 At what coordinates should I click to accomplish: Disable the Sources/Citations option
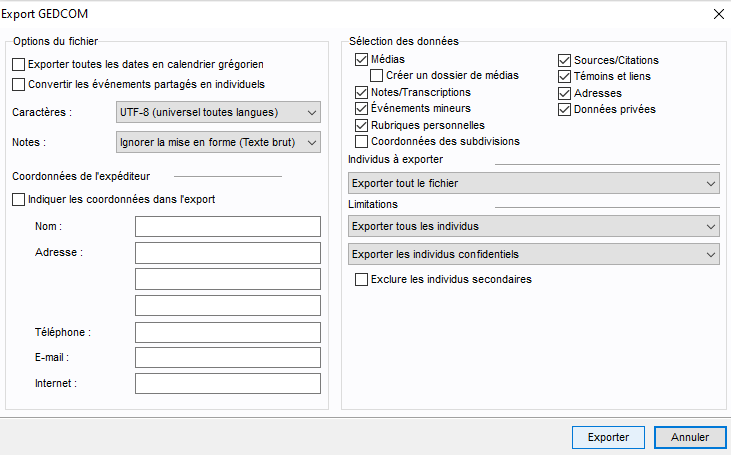tap(565, 60)
